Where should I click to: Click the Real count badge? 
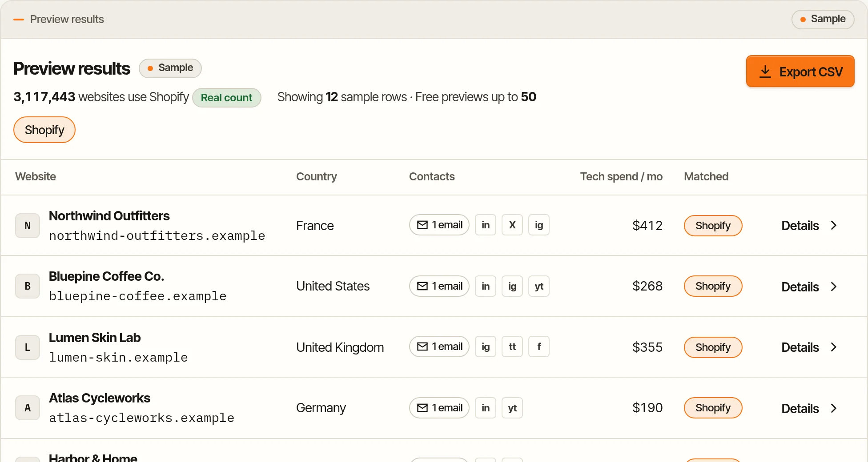[226, 98]
